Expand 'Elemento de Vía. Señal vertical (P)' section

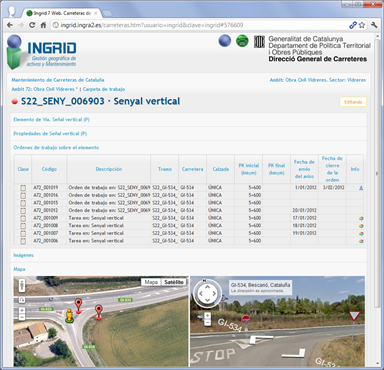(x=52, y=119)
